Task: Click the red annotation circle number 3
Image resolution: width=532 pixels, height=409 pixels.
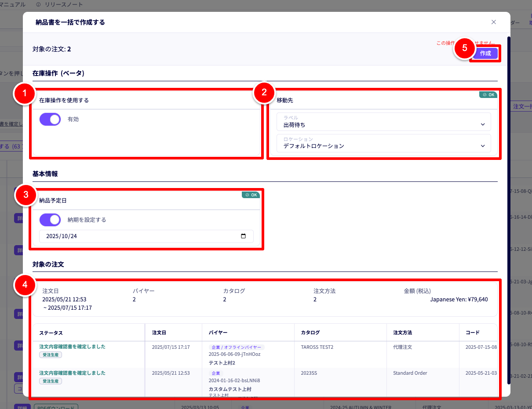Action: click(x=26, y=195)
